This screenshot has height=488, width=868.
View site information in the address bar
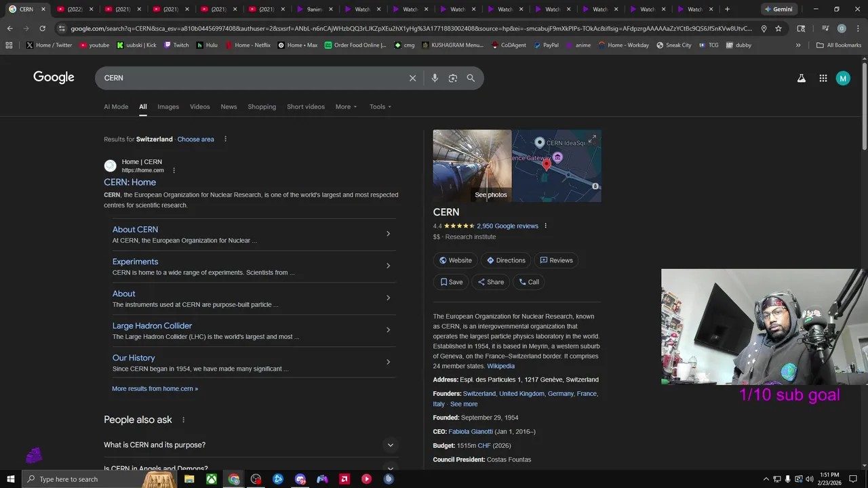click(x=62, y=28)
